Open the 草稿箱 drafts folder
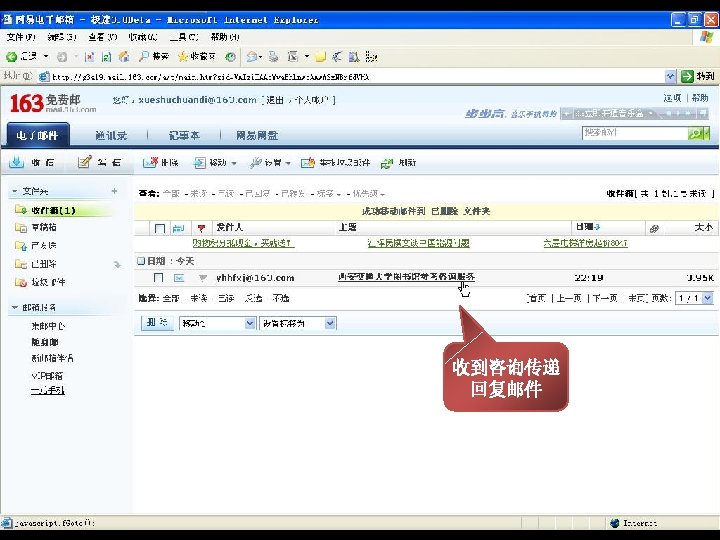The width and height of the screenshot is (720, 540). (44, 227)
